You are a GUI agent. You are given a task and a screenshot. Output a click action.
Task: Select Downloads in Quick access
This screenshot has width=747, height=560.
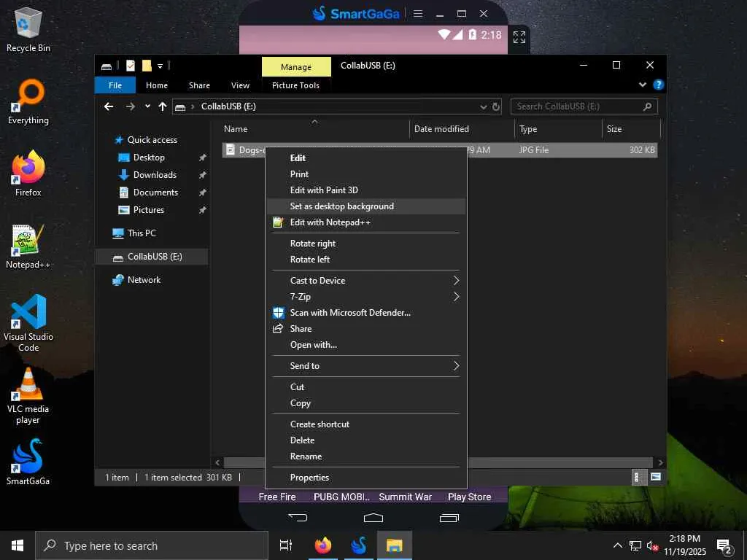155,175
